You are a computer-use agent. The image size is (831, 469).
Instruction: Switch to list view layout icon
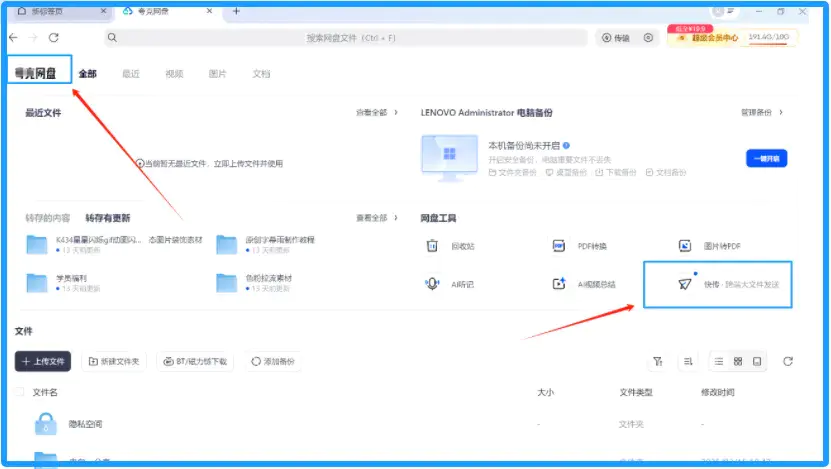click(x=719, y=361)
